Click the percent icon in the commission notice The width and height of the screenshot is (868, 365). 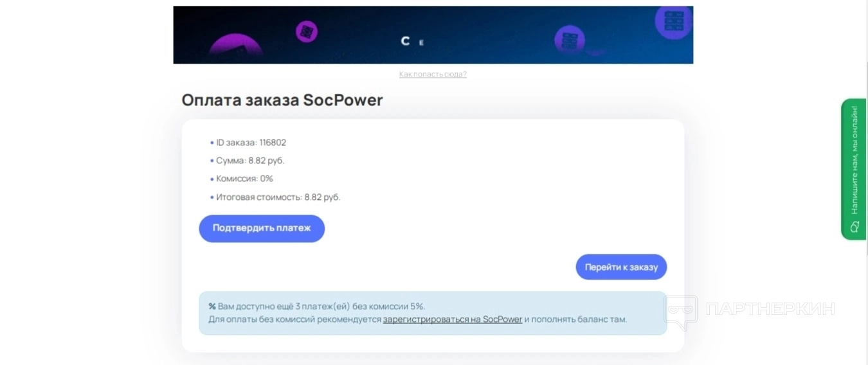(x=212, y=307)
